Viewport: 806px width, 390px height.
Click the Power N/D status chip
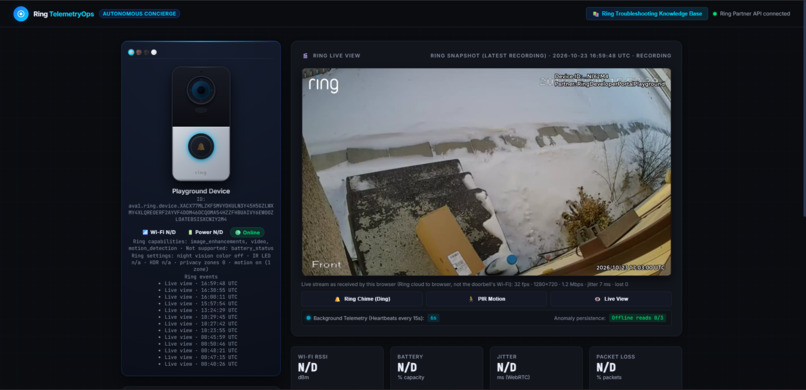[x=205, y=232]
